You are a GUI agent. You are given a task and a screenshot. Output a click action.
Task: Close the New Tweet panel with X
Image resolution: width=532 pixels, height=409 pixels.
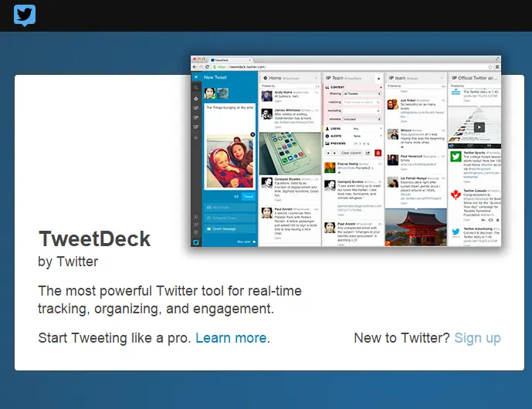coord(196,77)
